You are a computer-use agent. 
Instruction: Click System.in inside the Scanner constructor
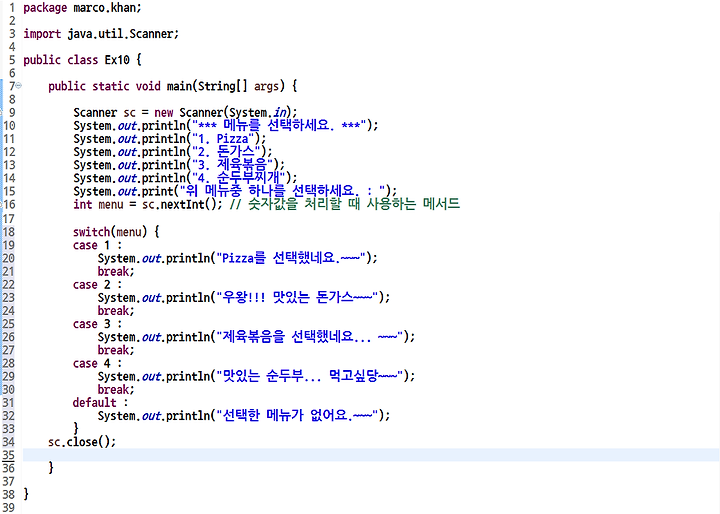click(x=258, y=113)
